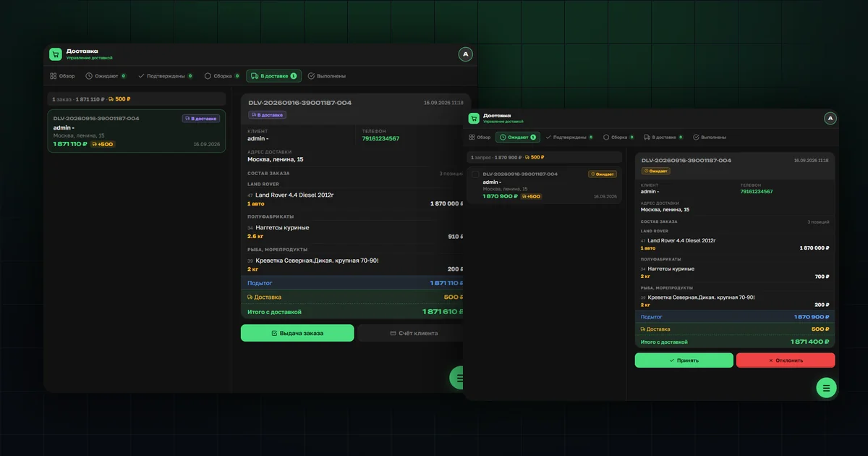Viewport: 868px width, 456px height.
Task: Open the green hamburger menu in right window
Action: pos(826,387)
